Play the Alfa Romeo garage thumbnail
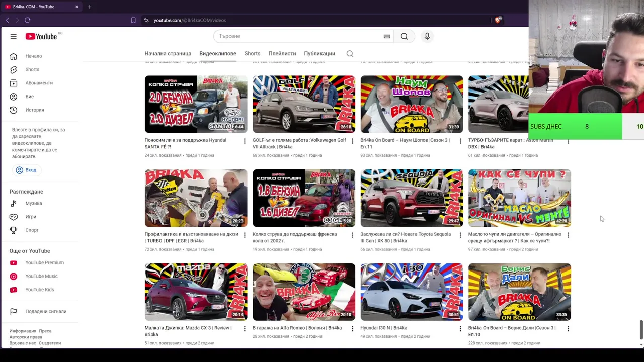The height and width of the screenshot is (362, 644). 304,292
